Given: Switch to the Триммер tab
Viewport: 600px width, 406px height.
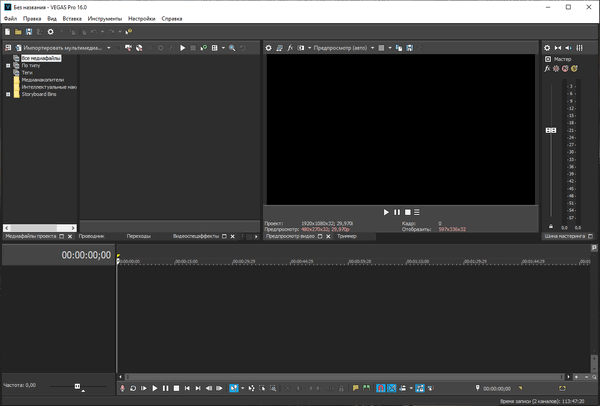Looking at the screenshot, I should [347, 237].
